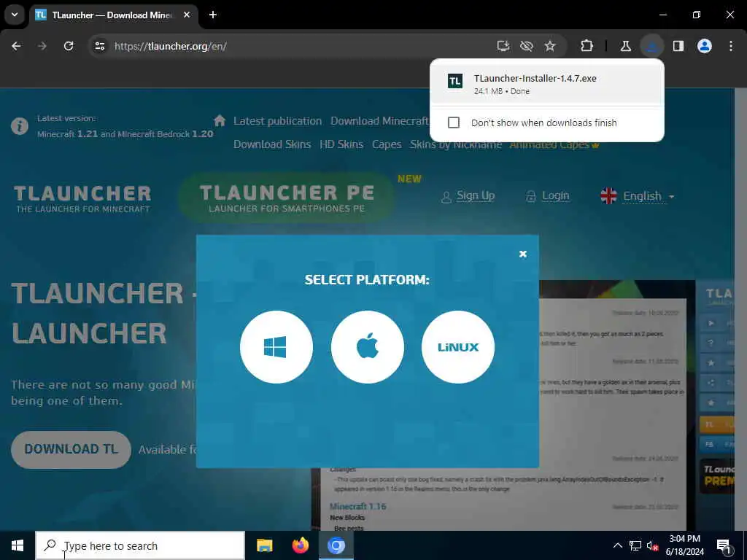
Task: Click the Minecraft 1.16 heading link
Action: tap(357, 506)
